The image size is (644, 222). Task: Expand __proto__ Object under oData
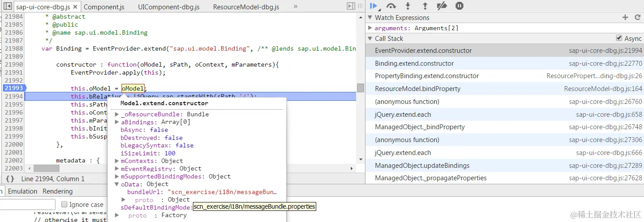[124, 200]
